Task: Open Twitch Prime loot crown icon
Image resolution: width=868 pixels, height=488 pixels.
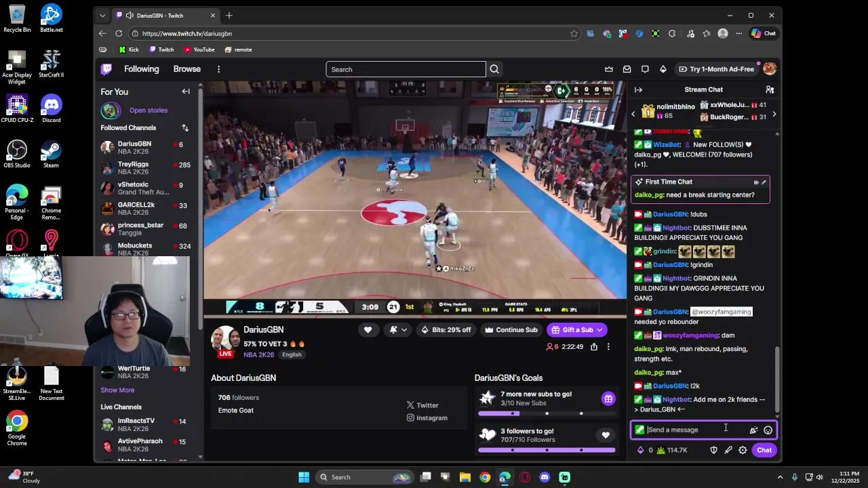Action: [x=609, y=69]
